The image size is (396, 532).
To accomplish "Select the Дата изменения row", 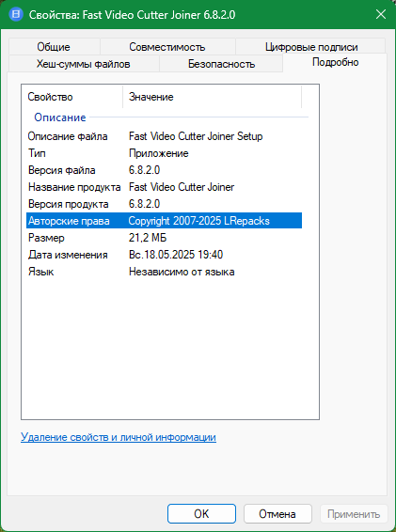I will pyautogui.click(x=164, y=255).
